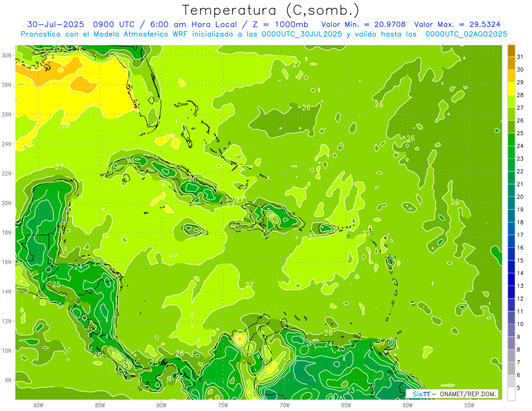
Task: Click the "20N" latitude axis label
Action: (x=7, y=203)
